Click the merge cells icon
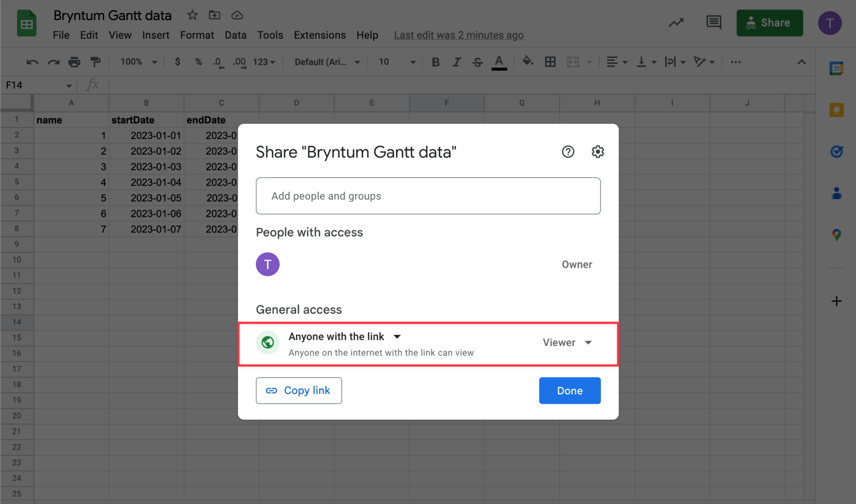 (573, 62)
